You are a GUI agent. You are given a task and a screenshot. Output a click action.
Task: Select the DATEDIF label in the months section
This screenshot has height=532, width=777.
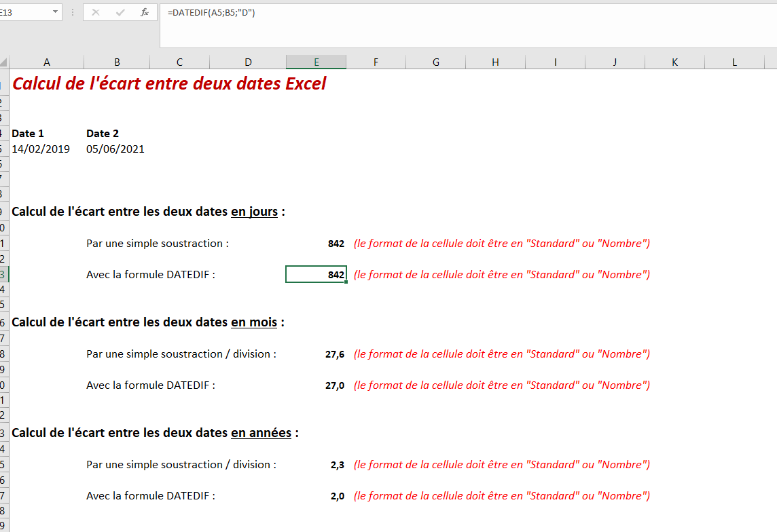151,385
